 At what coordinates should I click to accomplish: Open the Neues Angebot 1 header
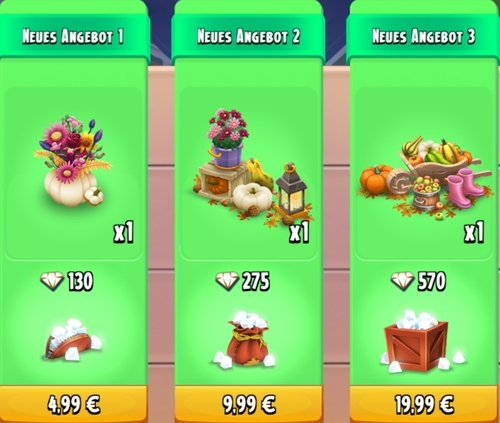coord(73,36)
